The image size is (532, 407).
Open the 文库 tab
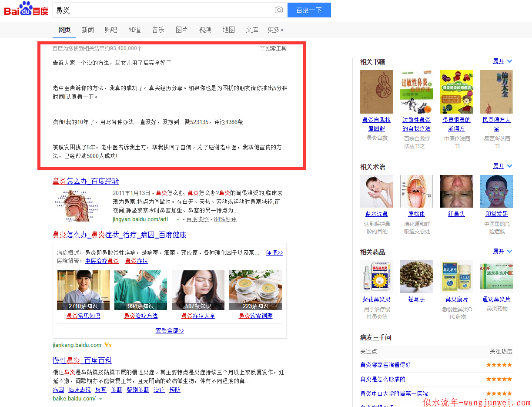click(x=252, y=30)
